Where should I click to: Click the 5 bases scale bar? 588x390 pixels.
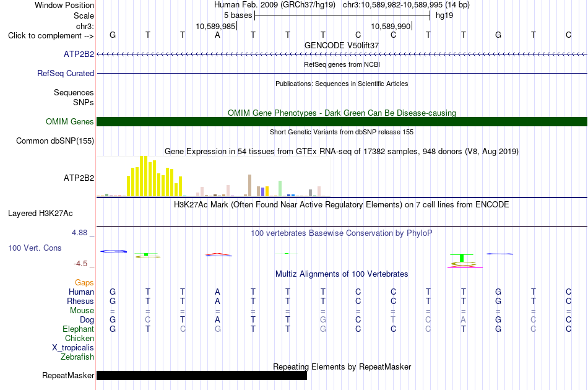pyautogui.click(x=342, y=15)
